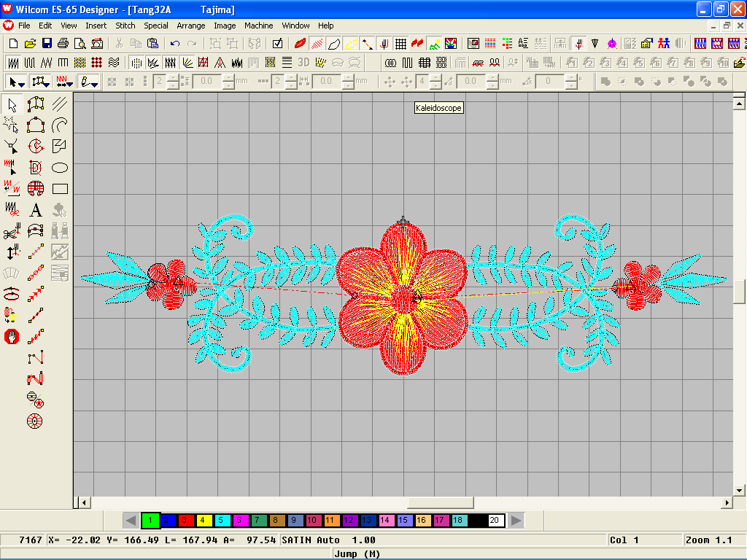Undo the last action
This screenshot has width=747, height=560.
175,44
